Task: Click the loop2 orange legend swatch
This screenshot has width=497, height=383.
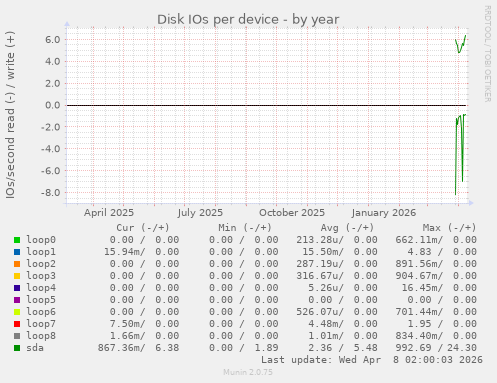Action: pos(17,264)
